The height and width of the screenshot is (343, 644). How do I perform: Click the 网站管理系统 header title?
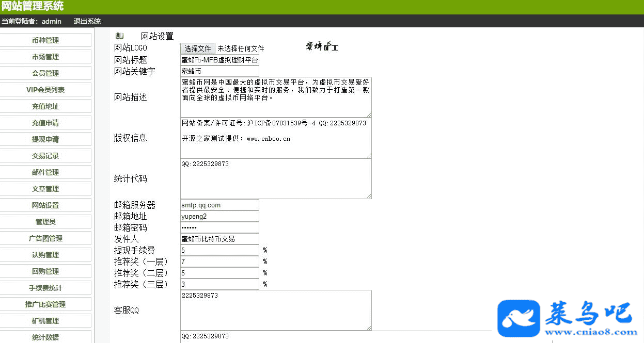point(33,6)
